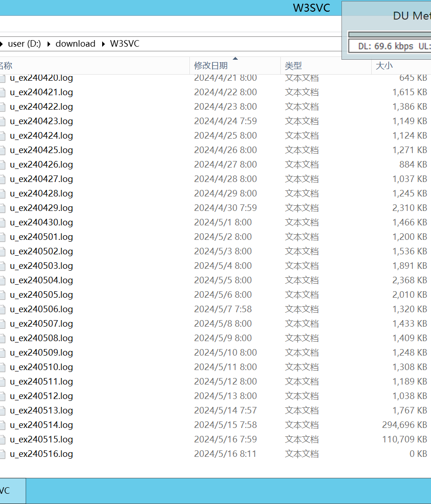Select the text file icon for u_ex240501.log
Viewport: 431px width, 504px height.
pyautogui.click(x=2, y=237)
